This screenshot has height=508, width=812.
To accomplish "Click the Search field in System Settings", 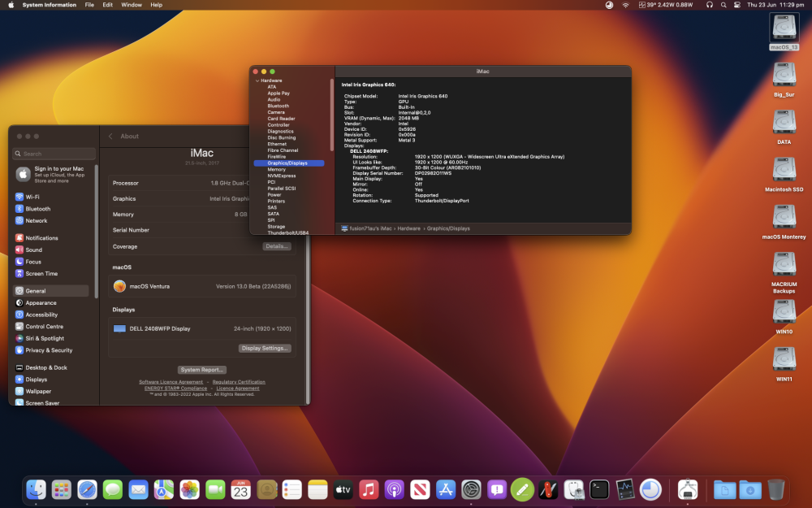I will coord(54,154).
